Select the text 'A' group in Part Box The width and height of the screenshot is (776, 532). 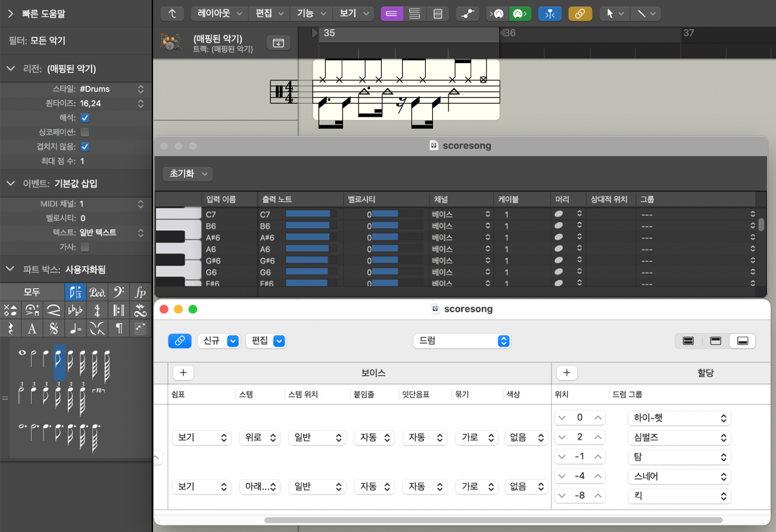coord(32,328)
